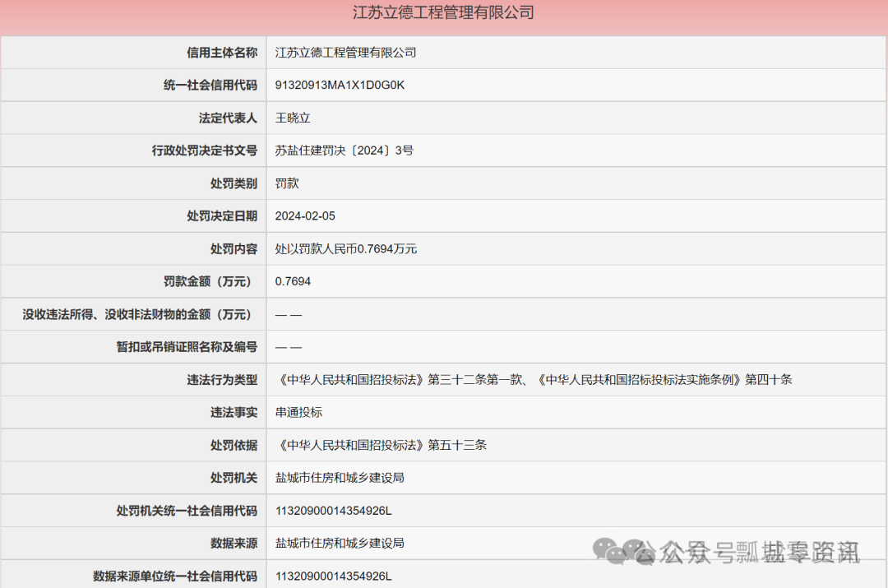This screenshot has height=588, width=888.
Task: Click the 数据来源单位统一社会信用代码 label
Action: pos(175,576)
